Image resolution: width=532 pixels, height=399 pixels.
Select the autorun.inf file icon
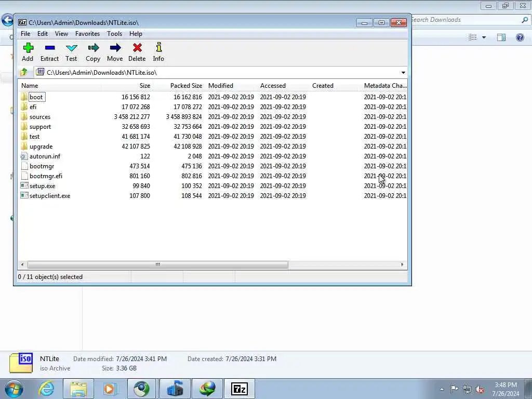24,156
